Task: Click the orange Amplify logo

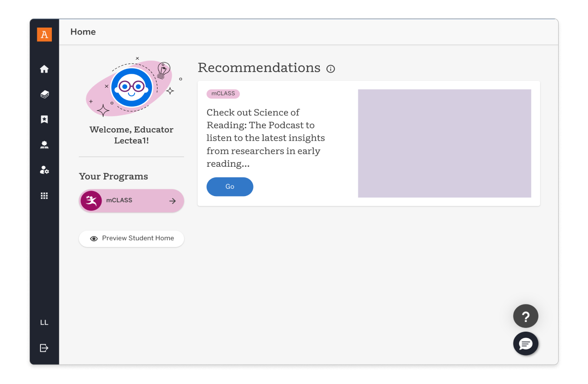Action: pyautogui.click(x=44, y=34)
